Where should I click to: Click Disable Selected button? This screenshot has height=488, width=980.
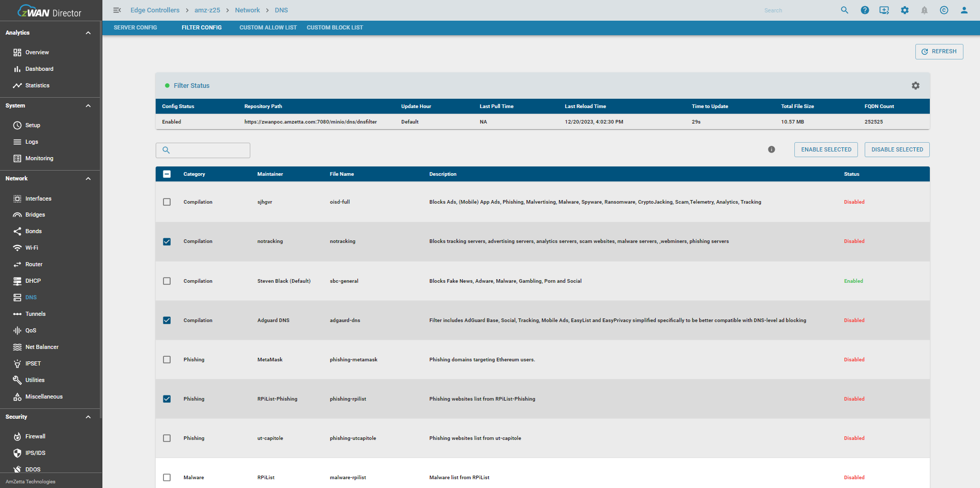[x=897, y=149]
